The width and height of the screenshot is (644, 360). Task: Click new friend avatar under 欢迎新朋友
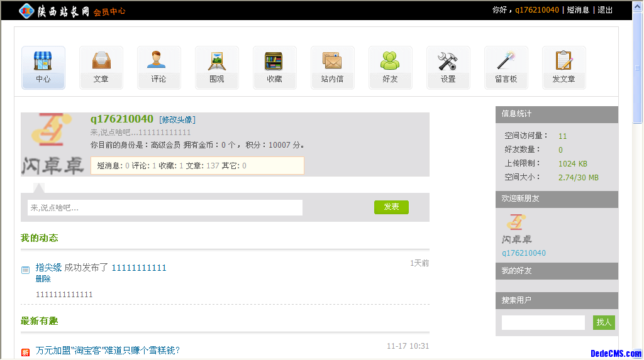517,228
